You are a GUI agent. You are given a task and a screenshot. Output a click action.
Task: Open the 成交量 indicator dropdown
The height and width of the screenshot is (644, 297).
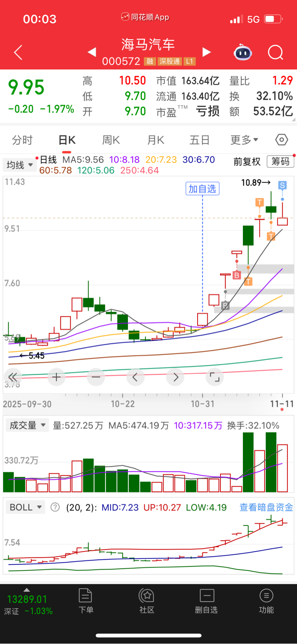click(27, 425)
